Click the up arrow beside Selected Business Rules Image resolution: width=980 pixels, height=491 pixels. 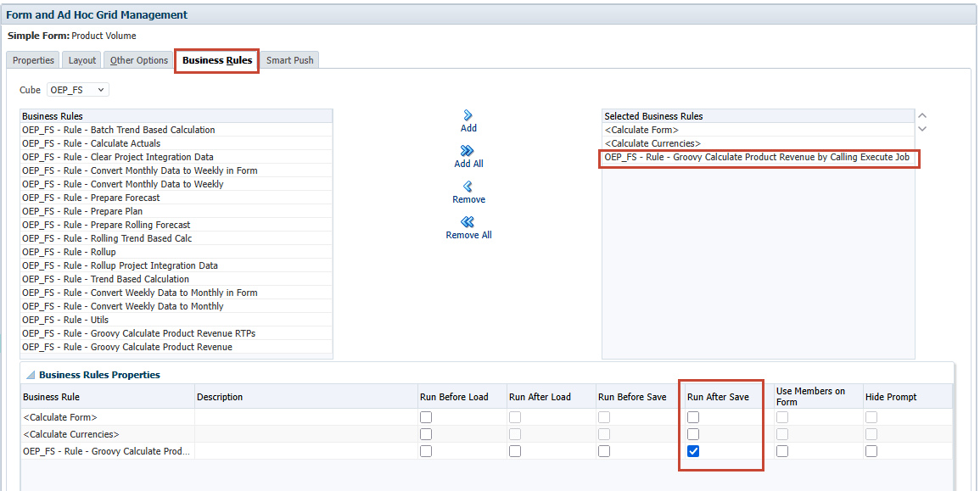[x=922, y=114]
